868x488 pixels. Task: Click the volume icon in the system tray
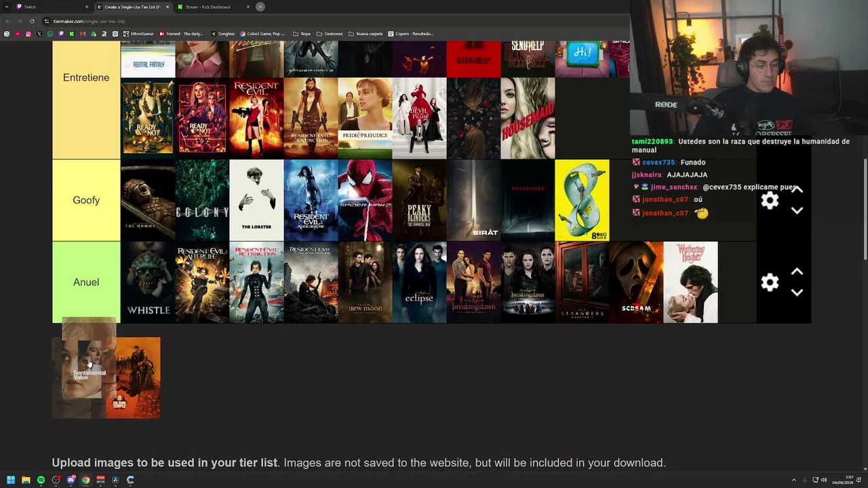point(824,480)
